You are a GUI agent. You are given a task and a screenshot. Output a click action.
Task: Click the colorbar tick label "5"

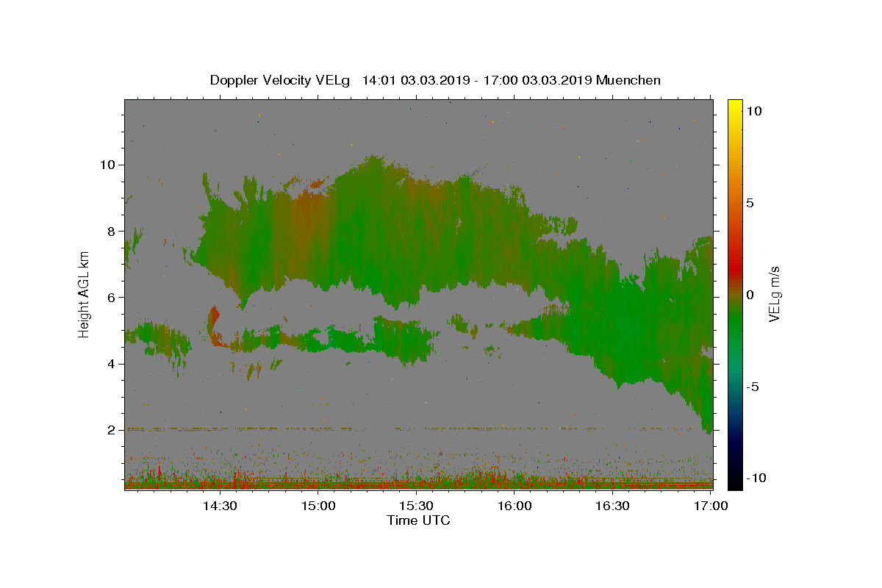[750, 203]
